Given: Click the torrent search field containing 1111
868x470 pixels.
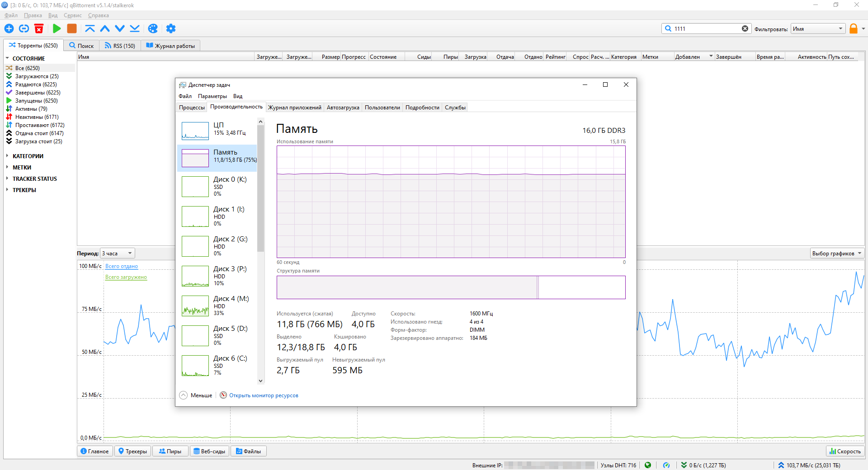Looking at the screenshot, I should coord(705,28).
